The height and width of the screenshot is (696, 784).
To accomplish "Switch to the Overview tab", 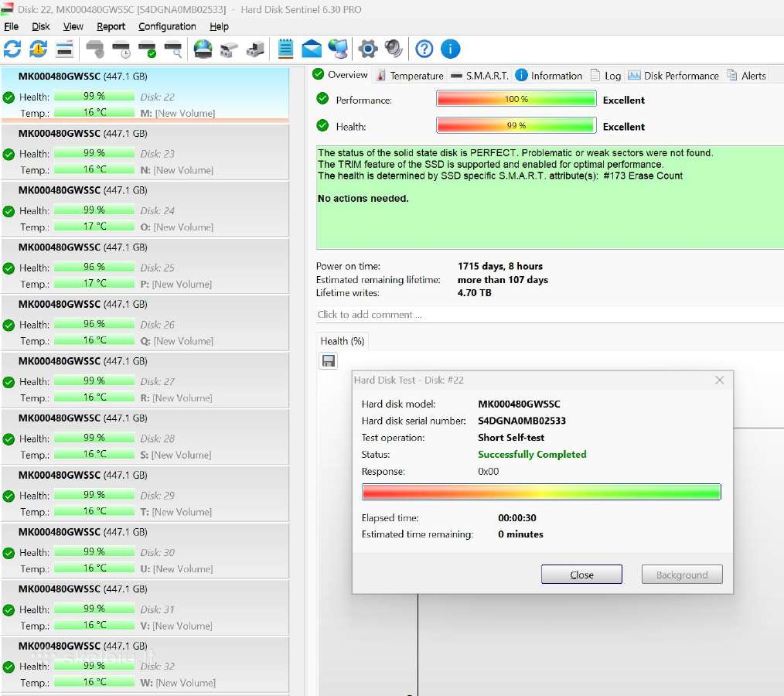I will coord(340,75).
